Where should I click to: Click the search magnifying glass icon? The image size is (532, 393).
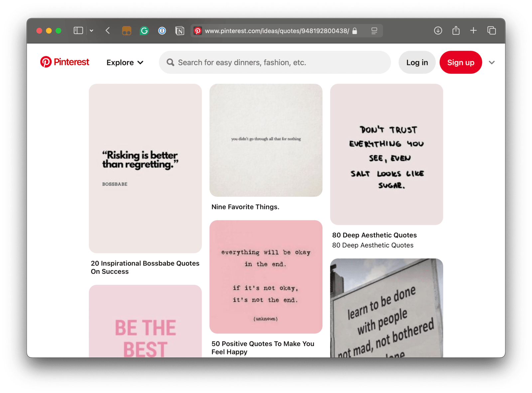click(x=171, y=62)
